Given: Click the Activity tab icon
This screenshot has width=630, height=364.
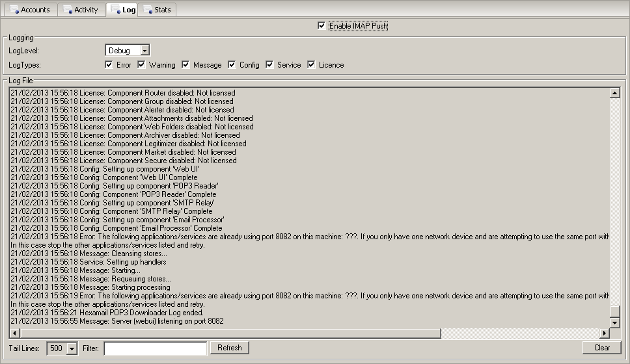Looking at the screenshot, I should (67, 10).
